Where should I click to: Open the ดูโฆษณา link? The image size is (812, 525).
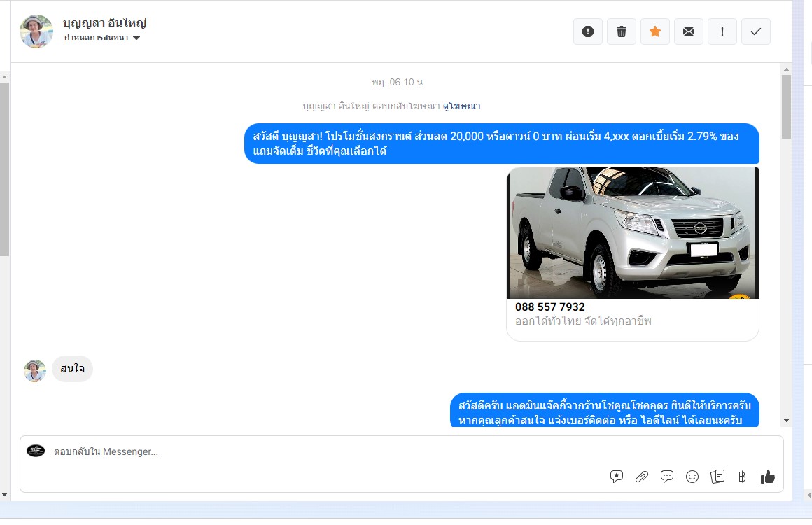tap(461, 106)
